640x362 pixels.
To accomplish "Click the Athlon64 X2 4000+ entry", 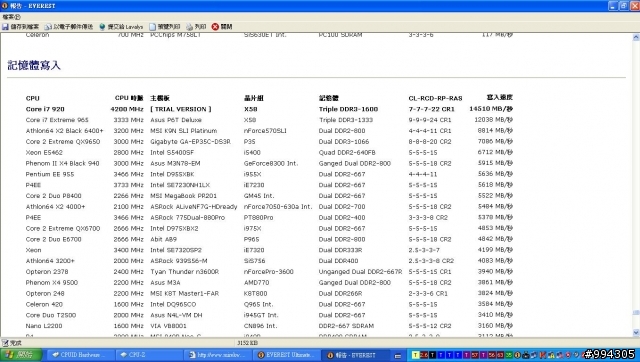I will [56, 207].
